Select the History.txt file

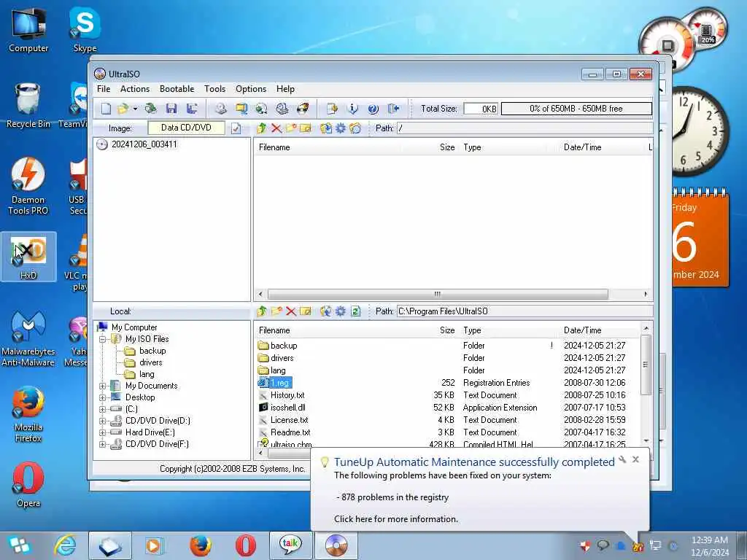(287, 395)
